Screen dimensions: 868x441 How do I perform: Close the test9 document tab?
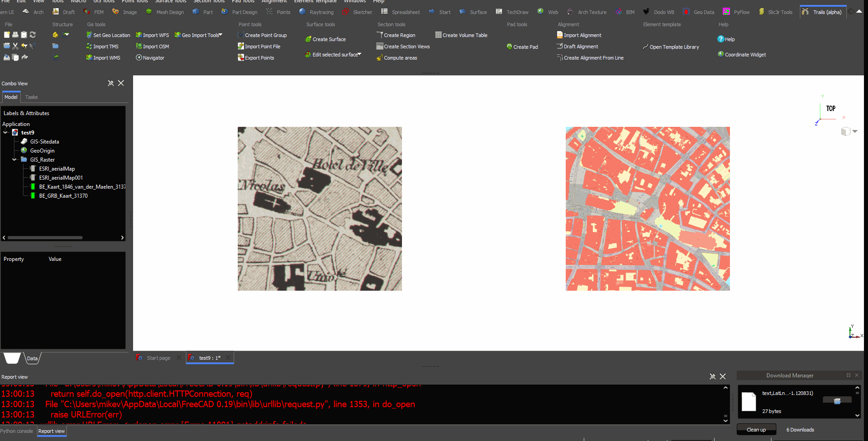coord(228,357)
